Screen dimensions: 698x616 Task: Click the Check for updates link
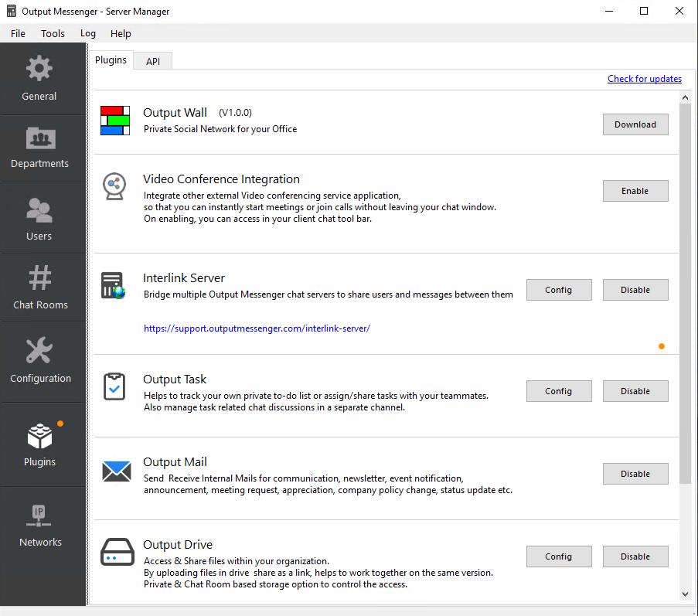644,79
